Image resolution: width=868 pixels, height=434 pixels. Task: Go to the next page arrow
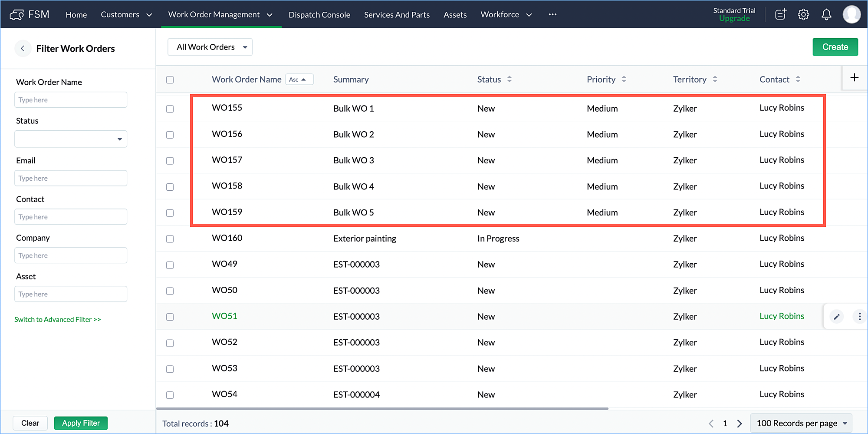pos(740,423)
